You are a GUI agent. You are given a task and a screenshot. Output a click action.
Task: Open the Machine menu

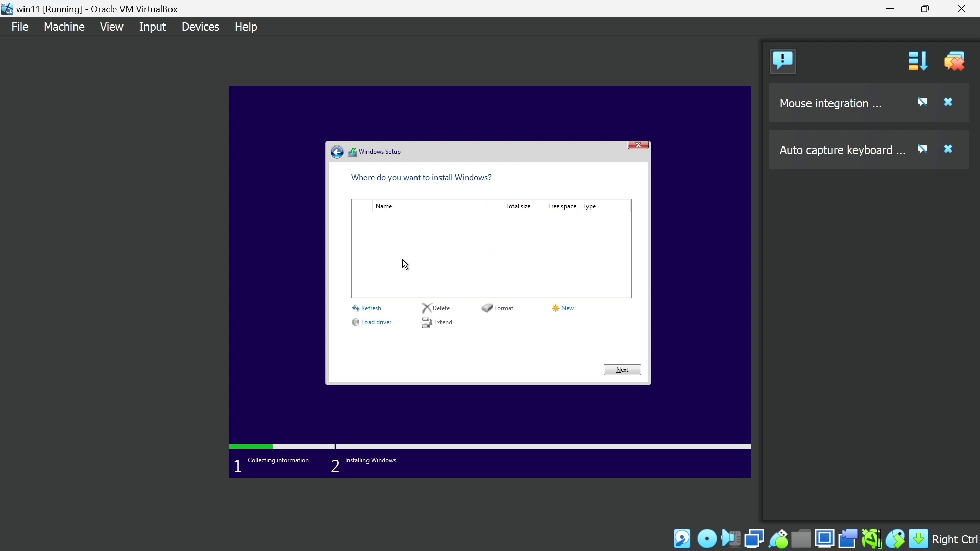64,27
